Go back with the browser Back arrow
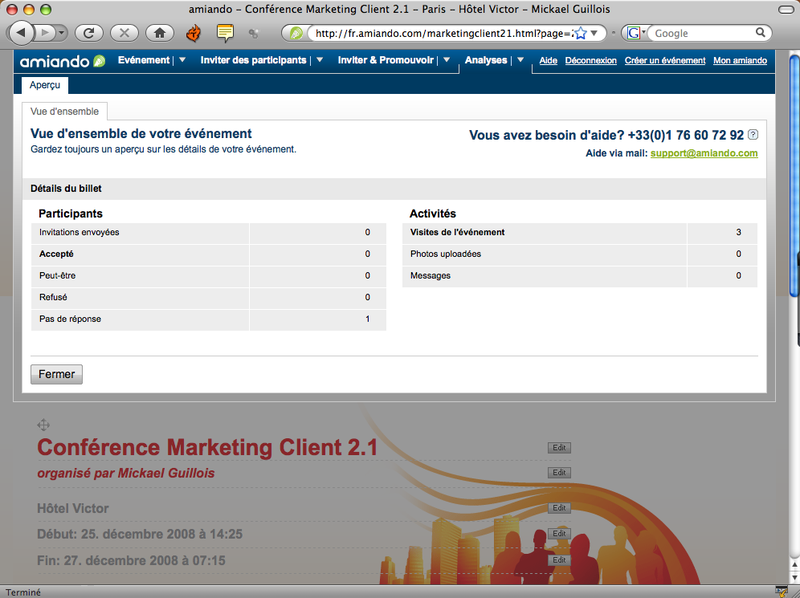The image size is (800, 598). (20, 33)
